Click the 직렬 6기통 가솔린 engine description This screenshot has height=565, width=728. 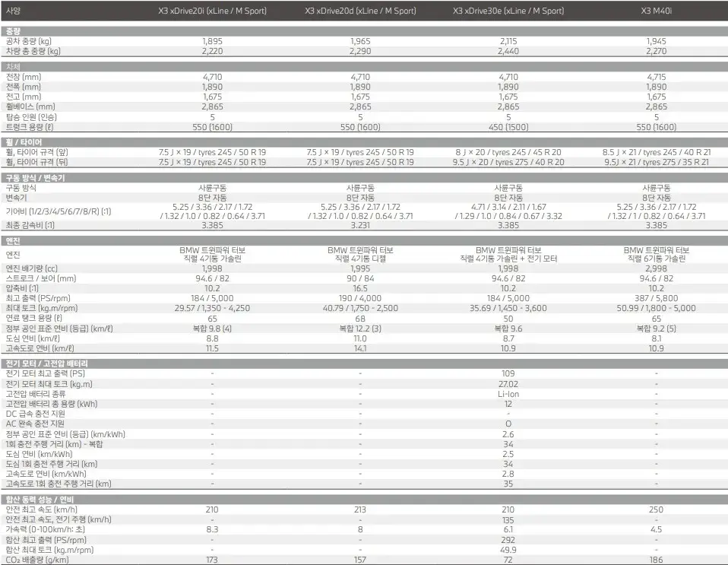click(656, 259)
